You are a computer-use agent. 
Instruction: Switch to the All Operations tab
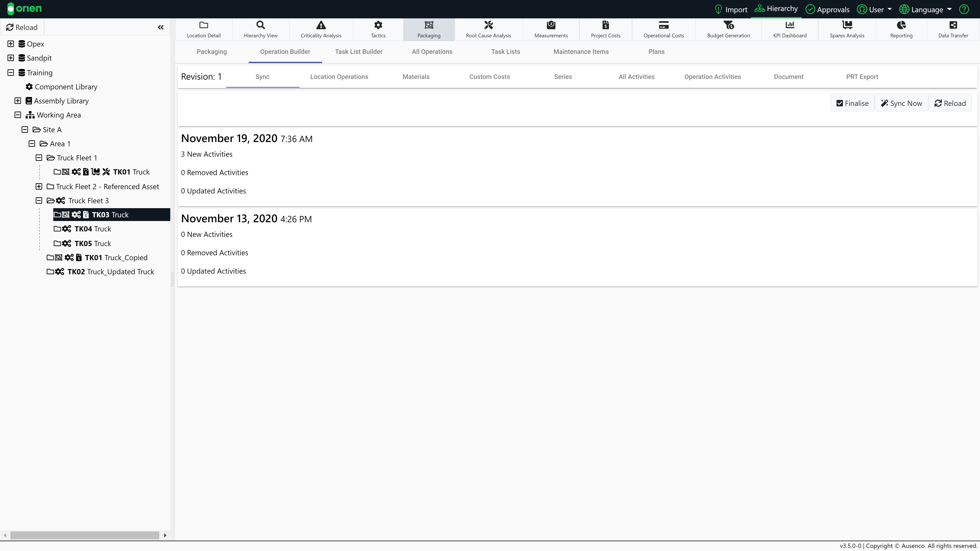click(432, 52)
